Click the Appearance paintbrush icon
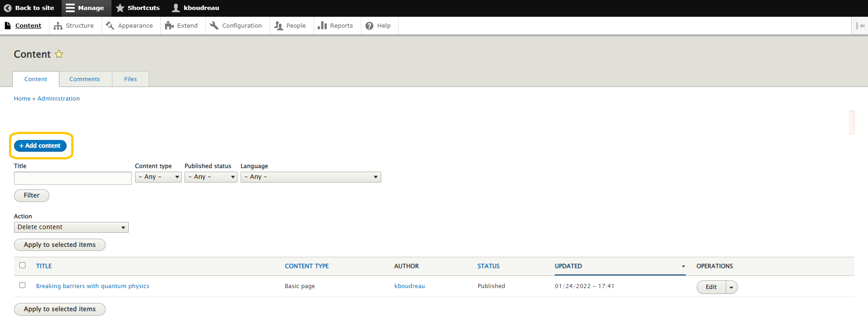 coord(110,26)
